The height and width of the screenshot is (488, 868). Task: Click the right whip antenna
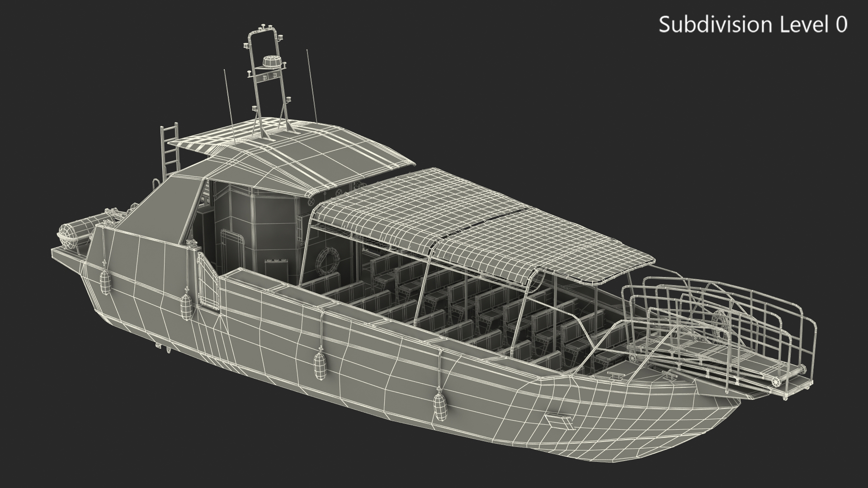click(311, 86)
